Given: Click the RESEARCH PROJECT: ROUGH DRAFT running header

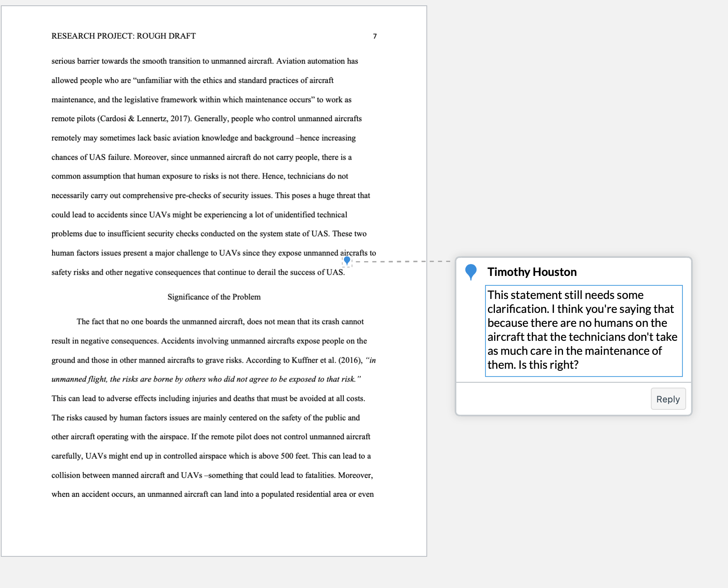Looking at the screenshot, I should click(124, 36).
